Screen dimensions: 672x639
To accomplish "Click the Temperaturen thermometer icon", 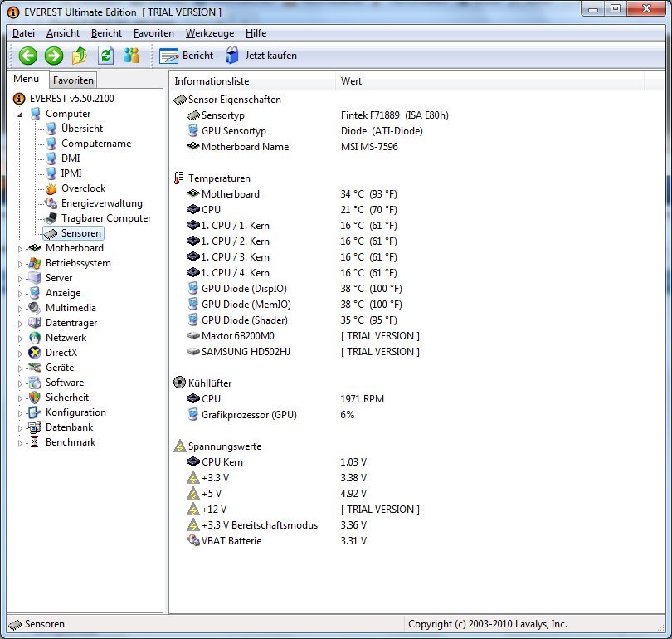I will pos(178,178).
